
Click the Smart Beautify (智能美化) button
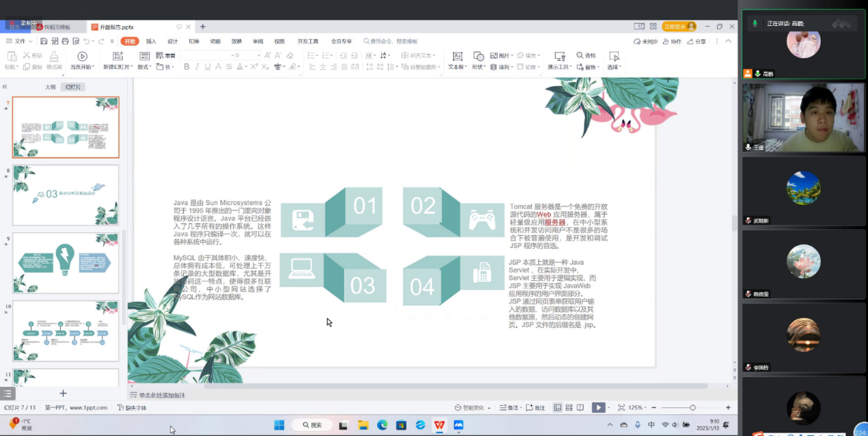[472, 408]
